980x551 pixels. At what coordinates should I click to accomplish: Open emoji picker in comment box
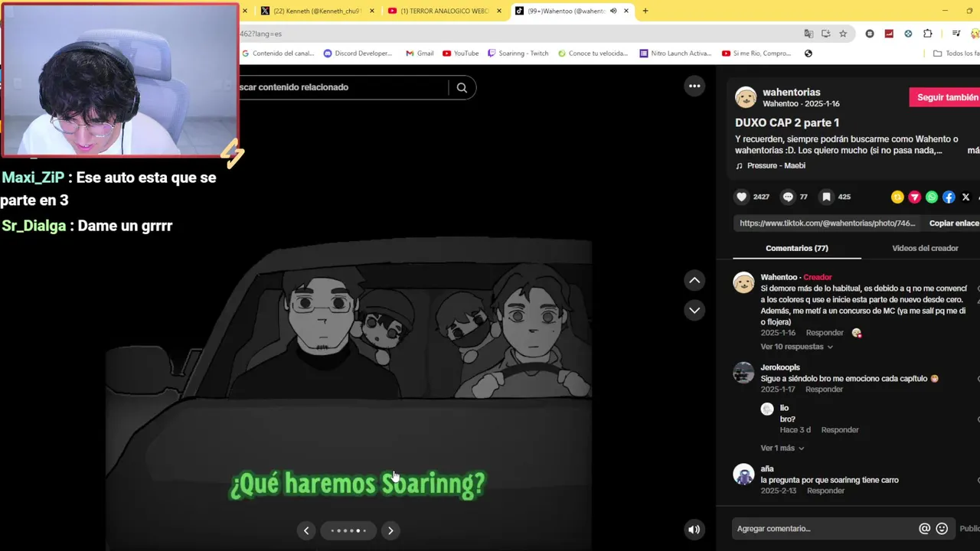942,528
